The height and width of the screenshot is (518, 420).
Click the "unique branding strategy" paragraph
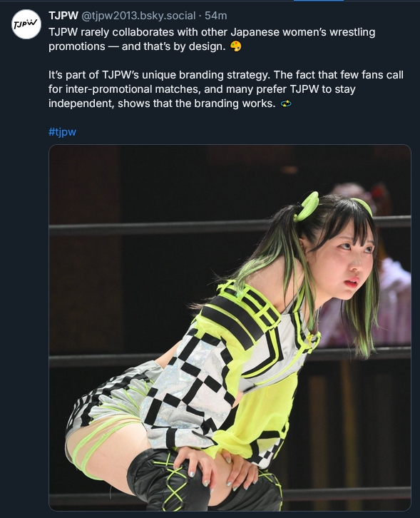coord(226,89)
